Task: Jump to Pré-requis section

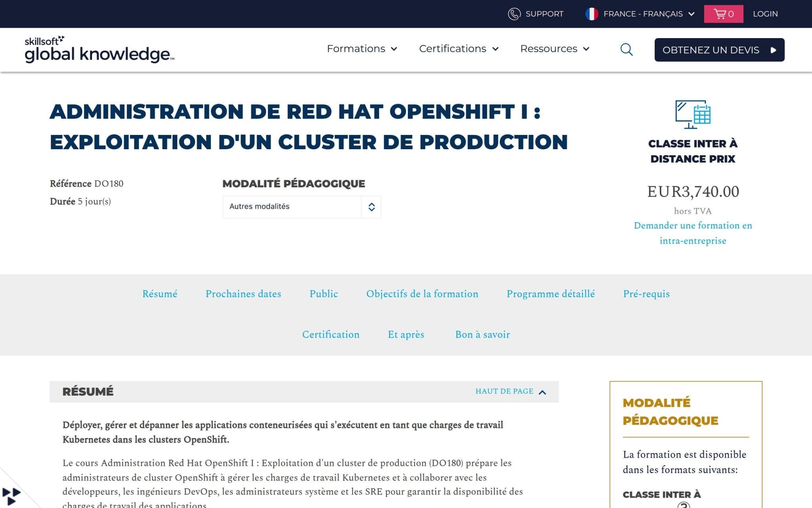Action: [x=646, y=294]
